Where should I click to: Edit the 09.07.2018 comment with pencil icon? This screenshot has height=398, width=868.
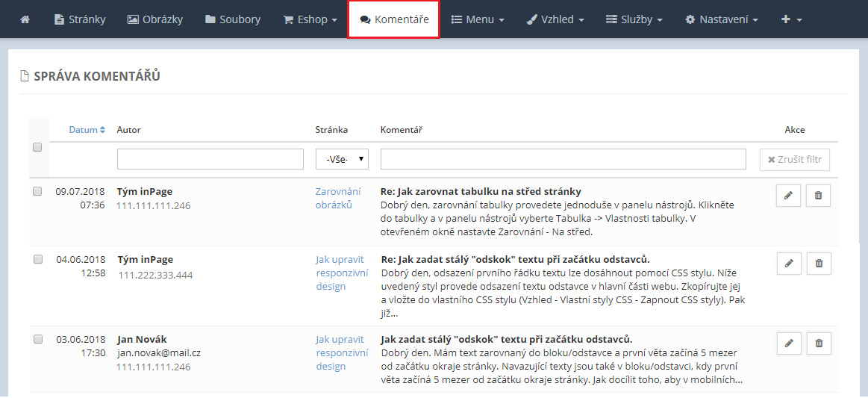click(x=788, y=196)
